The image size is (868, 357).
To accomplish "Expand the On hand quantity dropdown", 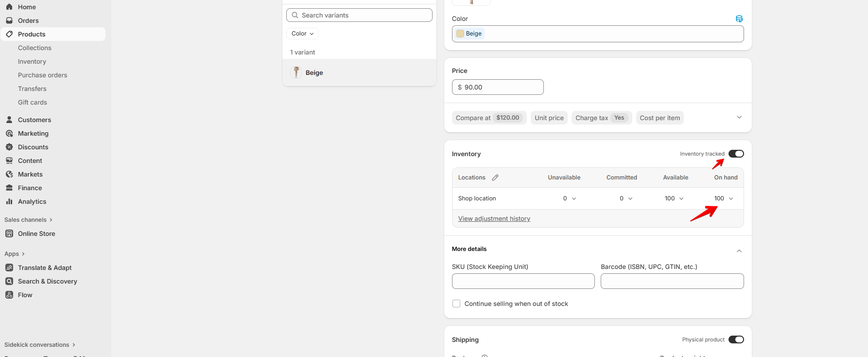I will point(731,198).
